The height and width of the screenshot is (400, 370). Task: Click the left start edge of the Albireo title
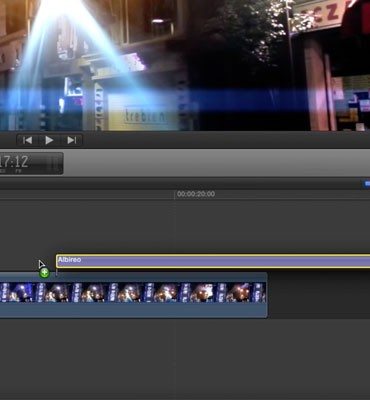(x=57, y=261)
